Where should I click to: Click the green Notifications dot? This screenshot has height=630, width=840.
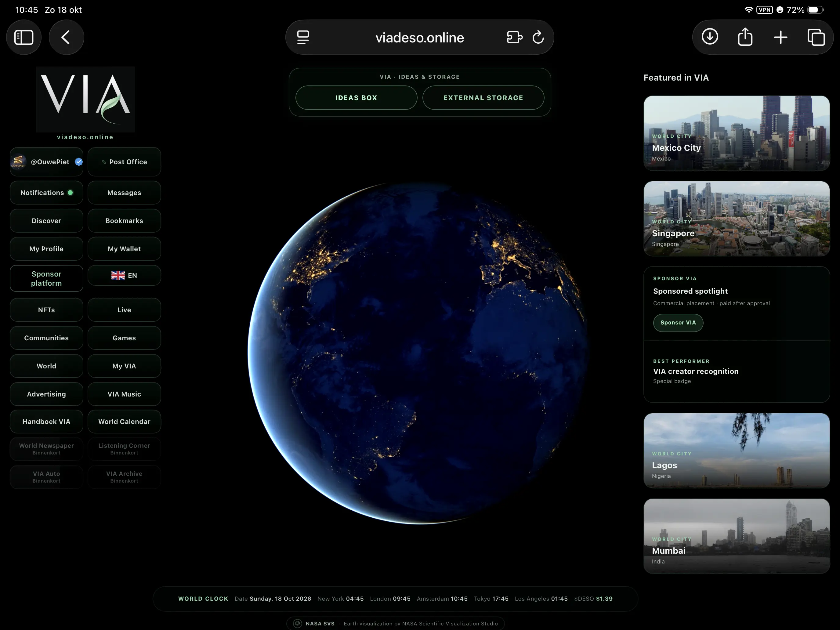coord(70,193)
